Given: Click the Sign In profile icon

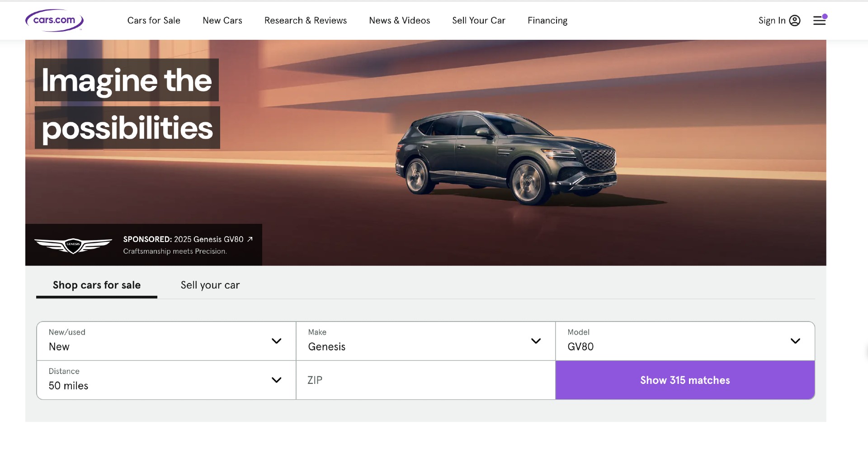Looking at the screenshot, I should coord(794,20).
